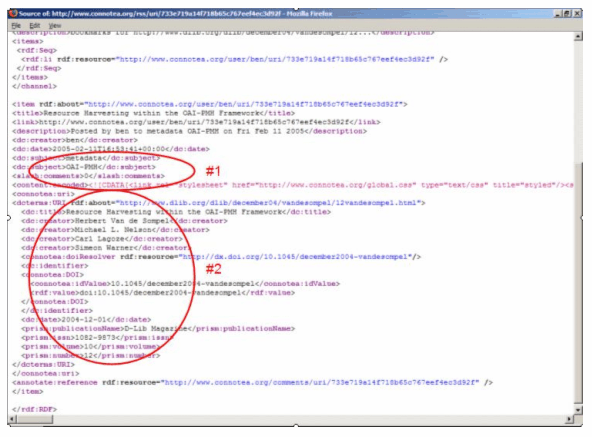592x437 pixels.
Task: Click 'D-Lib Magazine' publicationName line
Action: click(x=158, y=329)
